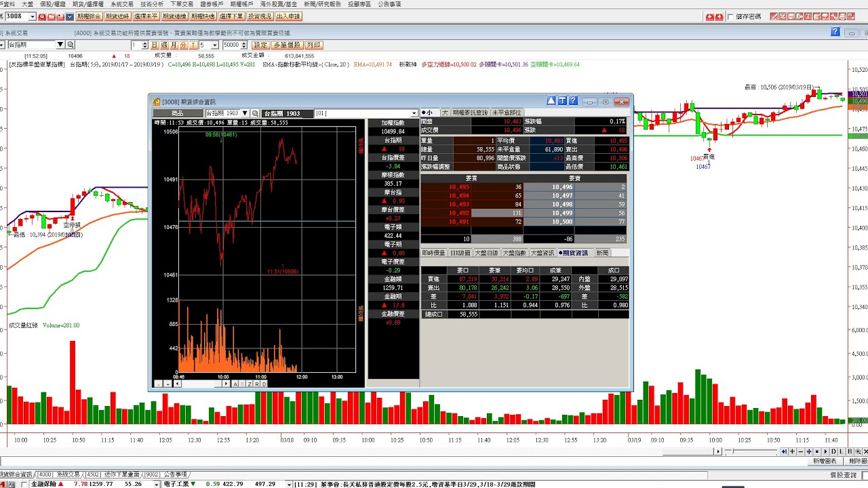
Task: Open the 3008 page code dropdown
Action: pyautogui.click(x=33, y=16)
